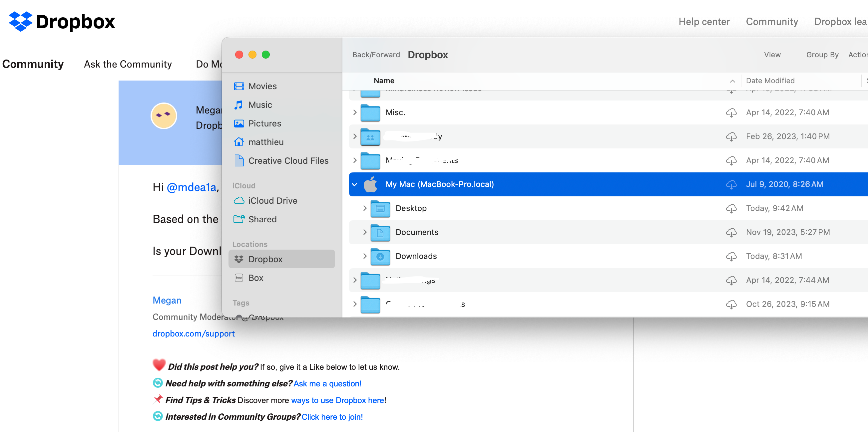Click here to join community groups
868x432 pixels.
pos(332,417)
